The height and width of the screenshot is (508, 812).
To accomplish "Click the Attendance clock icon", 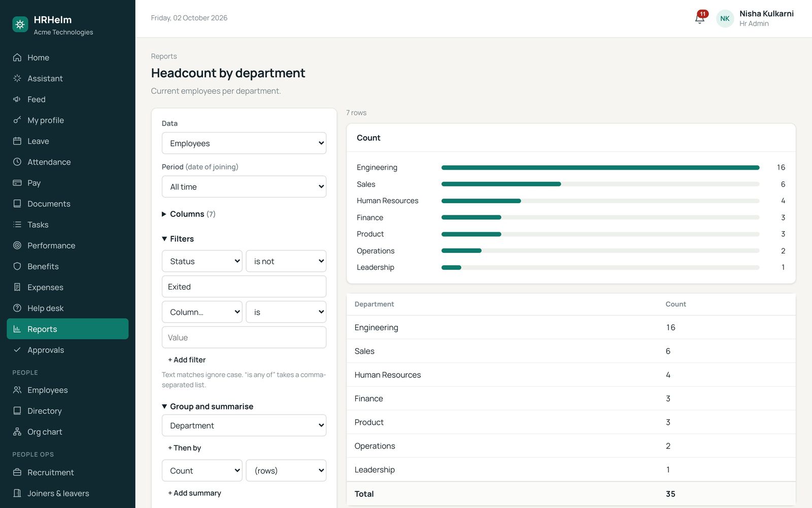I will [17, 162].
